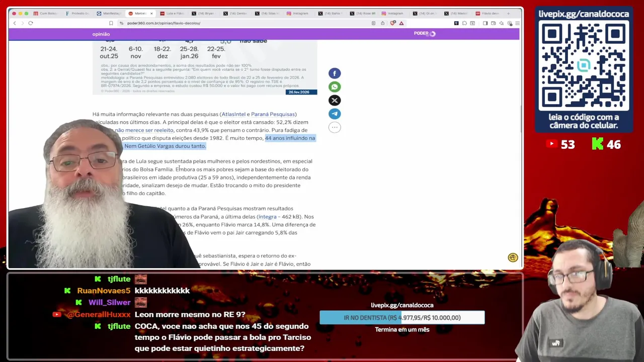Viewport: 644px width, 362px height.
Task: Click the Kick viewer count icon
Action: click(x=597, y=144)
